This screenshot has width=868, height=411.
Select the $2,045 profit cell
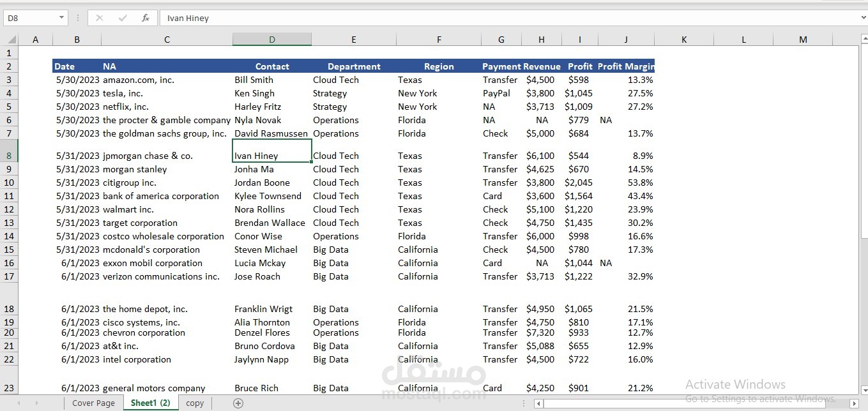[579, 183]
